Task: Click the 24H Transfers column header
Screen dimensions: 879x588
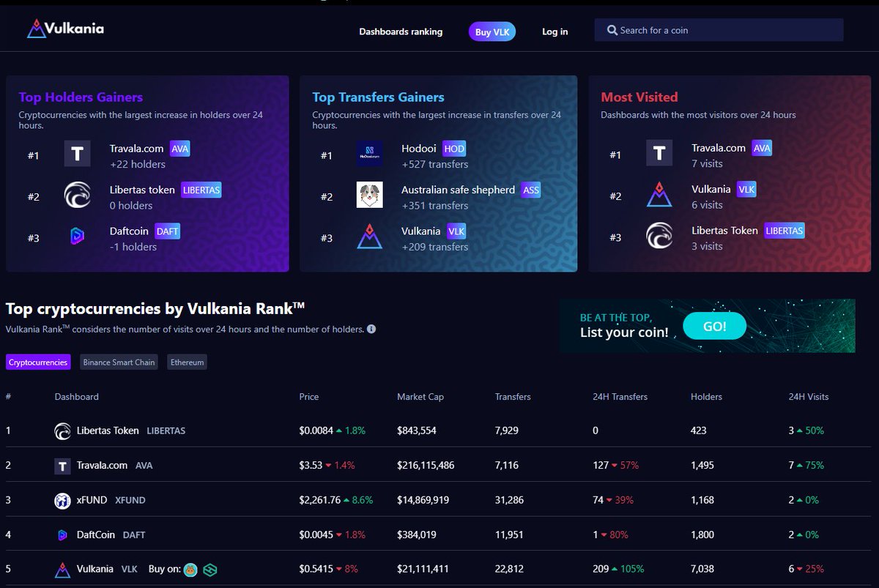Action: pyautogui.click(x=620, y=397)
